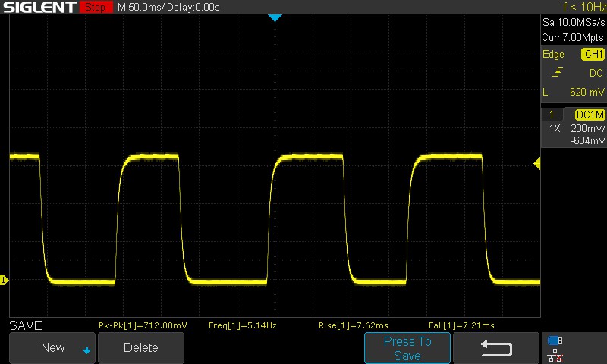
Task: Click the channel 1 ground level marker
Action: (x=4, y=280)
